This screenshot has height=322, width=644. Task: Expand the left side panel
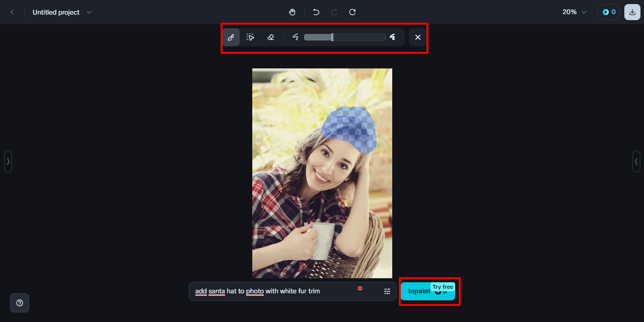8,162
